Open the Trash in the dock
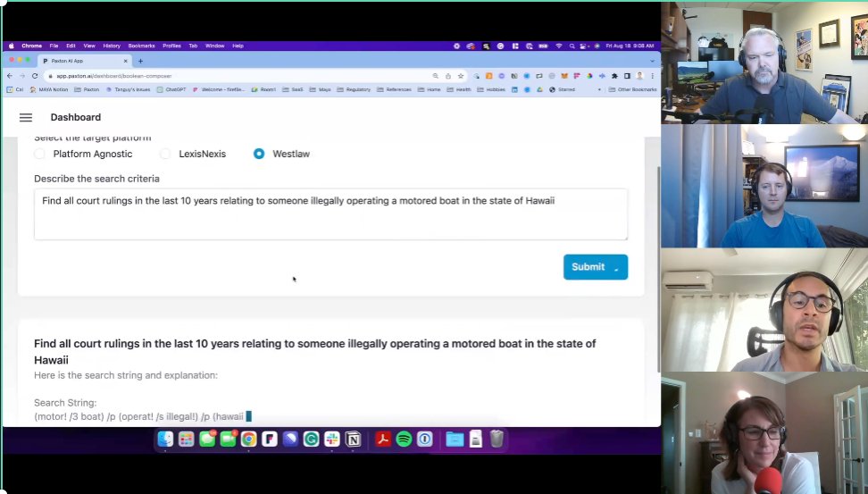The image size is (868, 494). click(x=497, y=439)
